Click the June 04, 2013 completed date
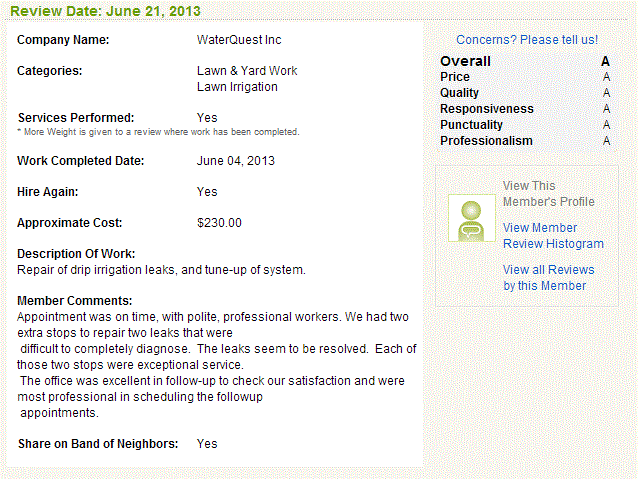 [x=236, y=161]
